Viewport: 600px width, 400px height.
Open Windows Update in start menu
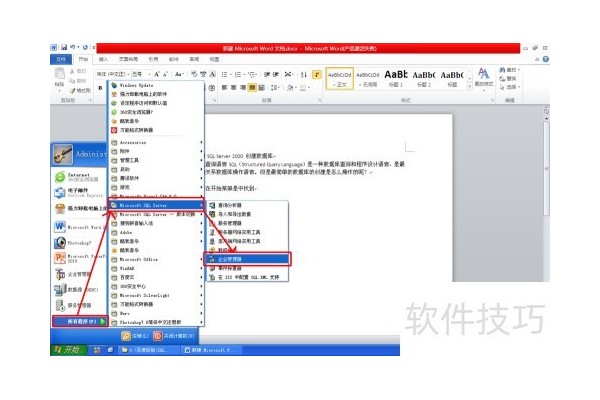[136, 85]
